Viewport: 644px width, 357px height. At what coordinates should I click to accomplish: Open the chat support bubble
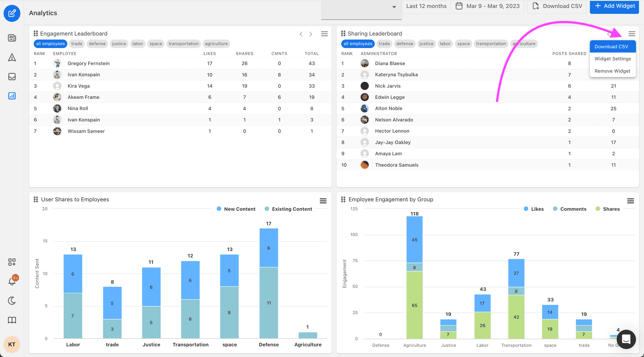626,339
